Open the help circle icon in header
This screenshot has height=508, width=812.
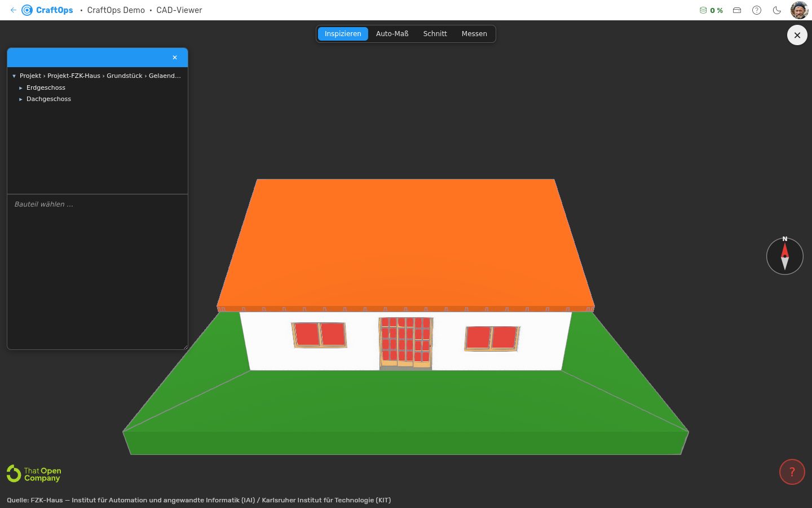click(x=757, y=10)
